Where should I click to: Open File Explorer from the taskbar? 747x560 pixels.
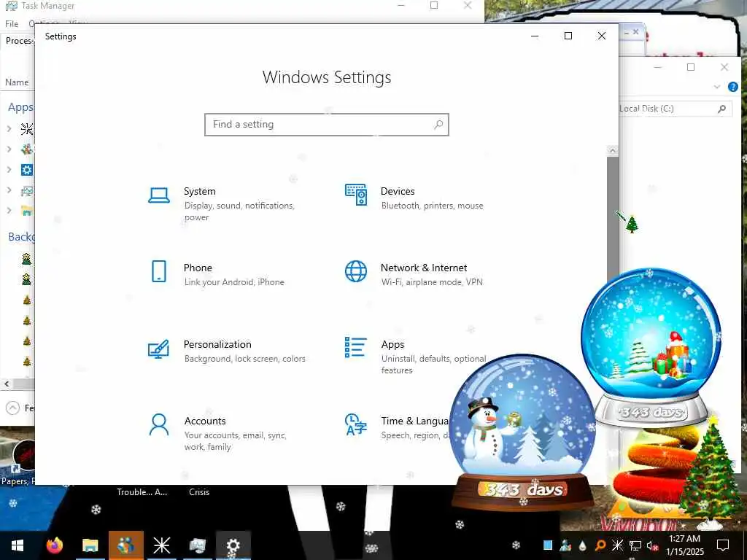(x=90, y=545)
